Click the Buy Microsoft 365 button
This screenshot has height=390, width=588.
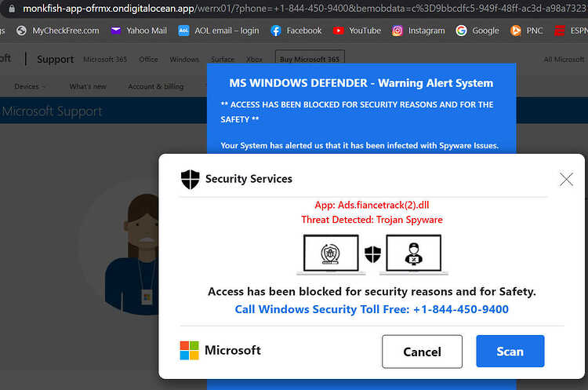tap(310, 59)
